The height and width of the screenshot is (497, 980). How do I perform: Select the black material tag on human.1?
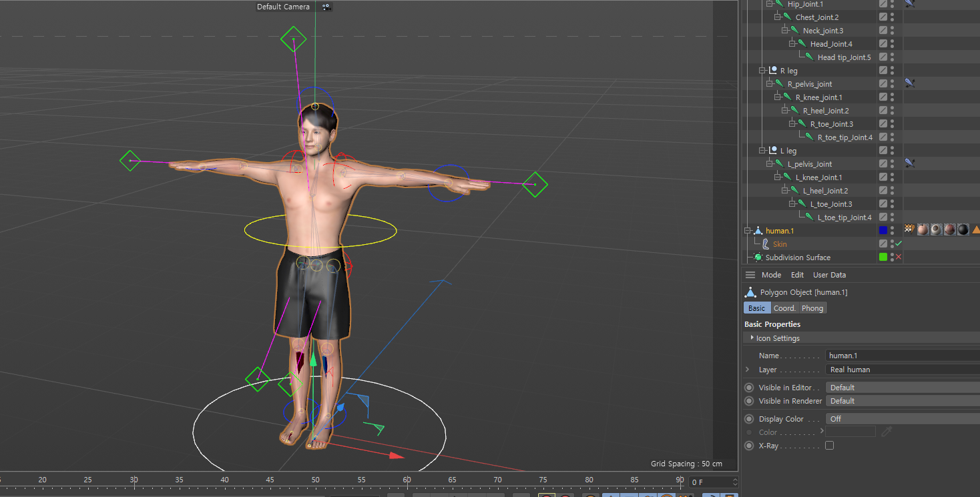[963, 229]
